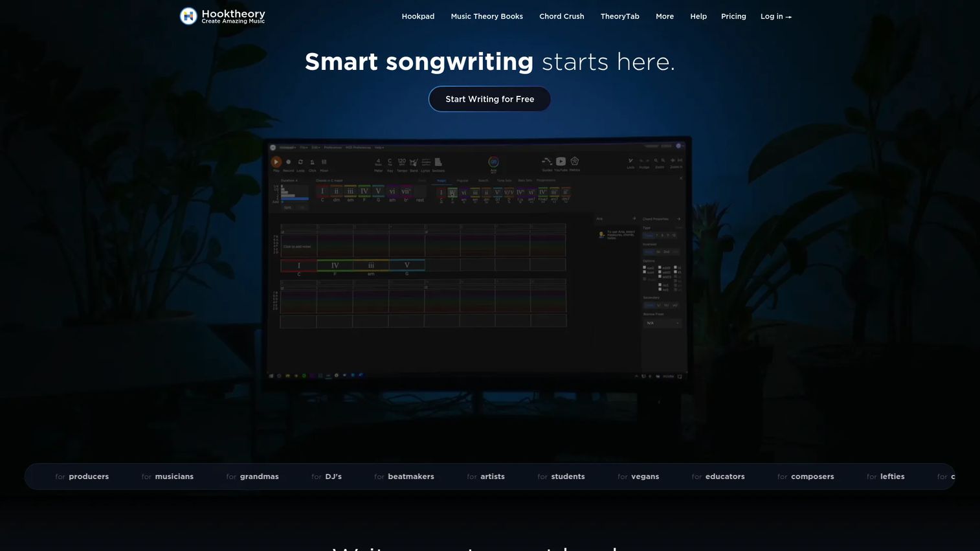Select the Root inversion option

point(649,252)
